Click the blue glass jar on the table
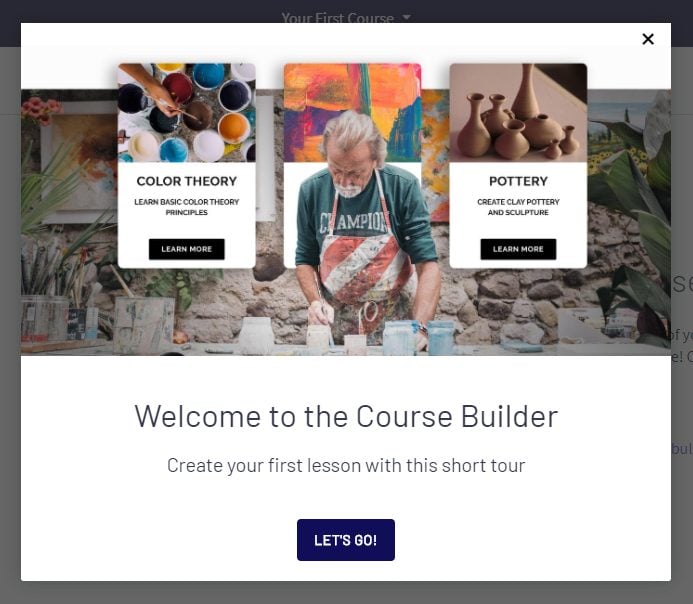693x604 pixels. (x=400, y=338)
